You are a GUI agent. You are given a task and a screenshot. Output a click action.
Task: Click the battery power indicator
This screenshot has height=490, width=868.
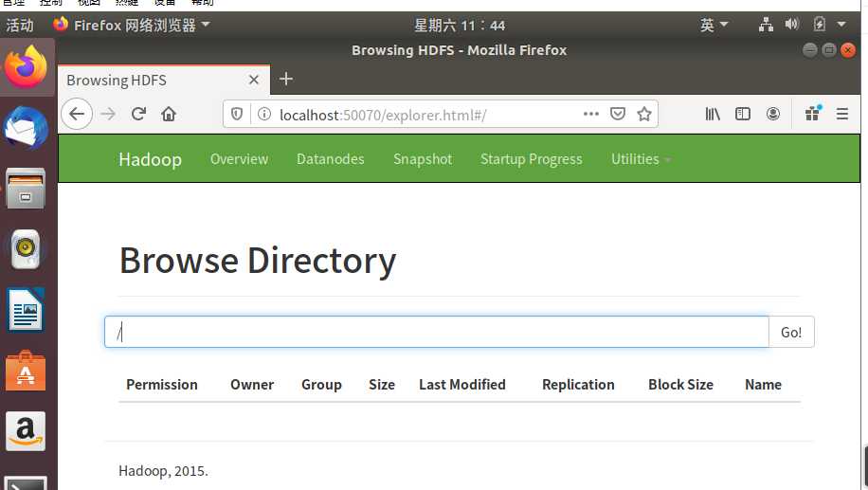[820, 25]
